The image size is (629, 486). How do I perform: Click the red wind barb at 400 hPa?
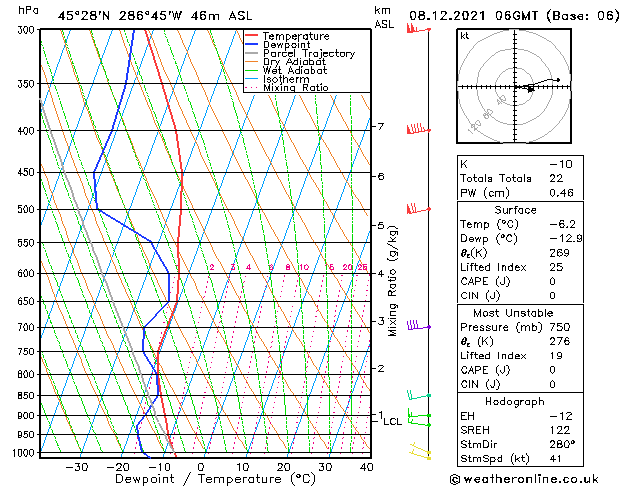point(418,129)
